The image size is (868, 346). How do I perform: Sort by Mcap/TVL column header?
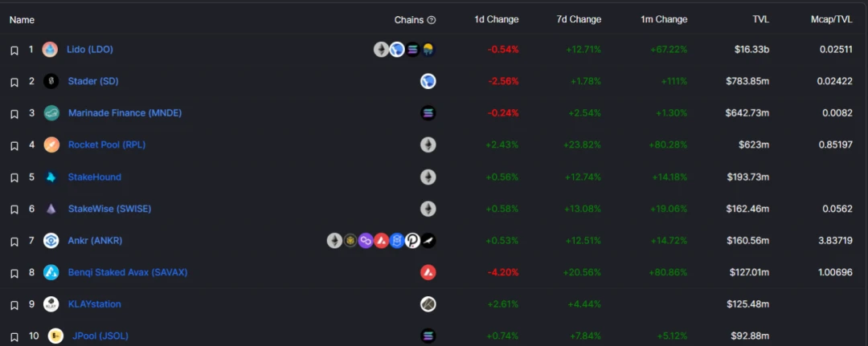832,19
